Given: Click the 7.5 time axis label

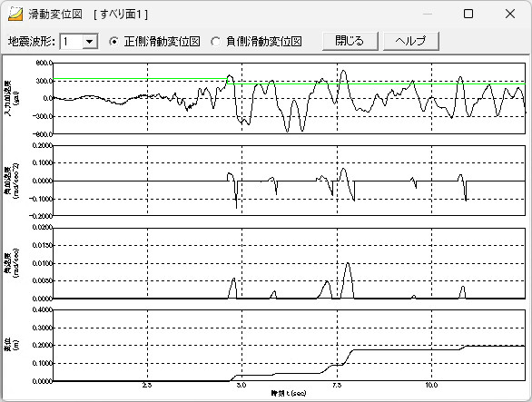Looking at the screenshot, I should point(337,385).
